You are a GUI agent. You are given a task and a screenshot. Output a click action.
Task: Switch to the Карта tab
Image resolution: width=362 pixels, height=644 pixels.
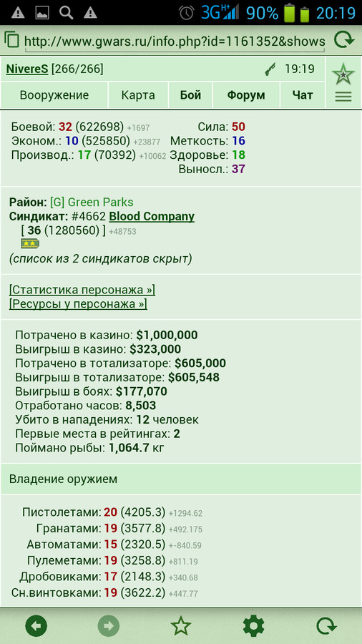click(x=138, y=95)
